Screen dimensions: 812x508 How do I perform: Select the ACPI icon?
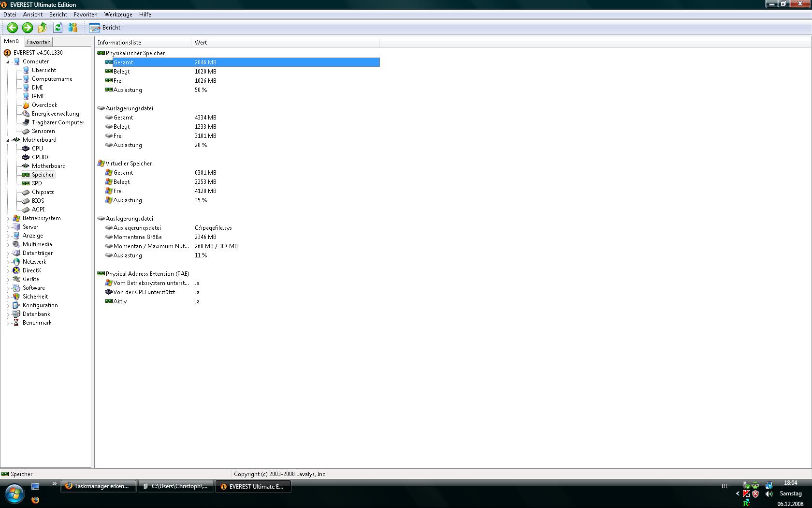[x=26, y=209]
